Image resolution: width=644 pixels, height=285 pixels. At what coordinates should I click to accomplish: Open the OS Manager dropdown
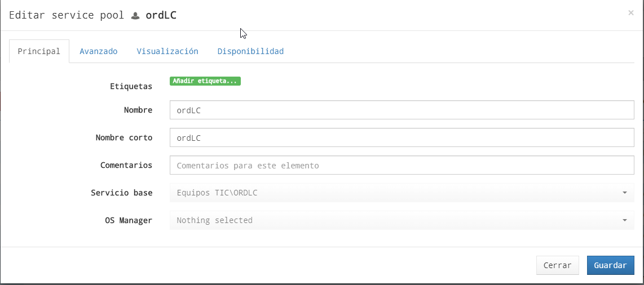402,220
